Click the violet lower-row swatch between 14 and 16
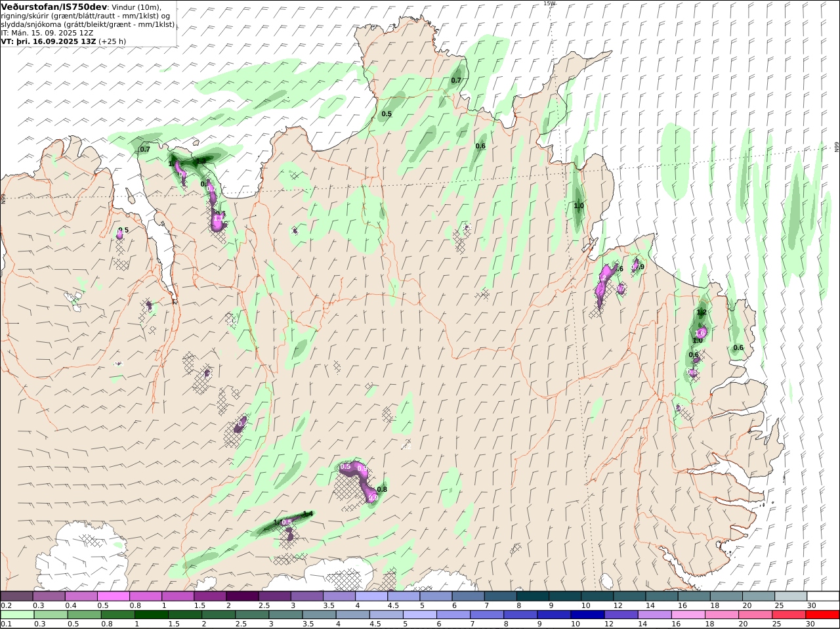This screenshot has height=629, width=840. pos(655,615)
